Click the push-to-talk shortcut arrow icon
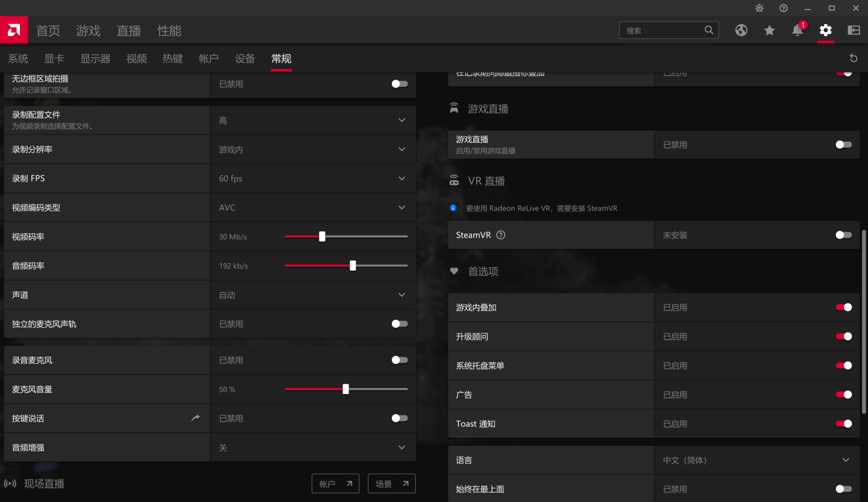This screenshot has width=868, height=502. (195, 418)
